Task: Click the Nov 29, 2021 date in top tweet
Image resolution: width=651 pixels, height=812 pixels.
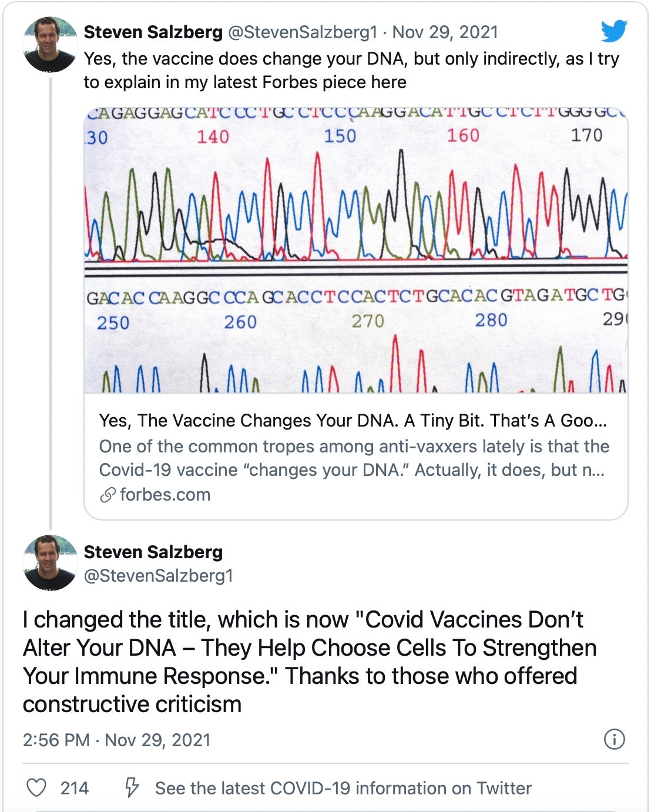Action: click(x=445, y=32)
